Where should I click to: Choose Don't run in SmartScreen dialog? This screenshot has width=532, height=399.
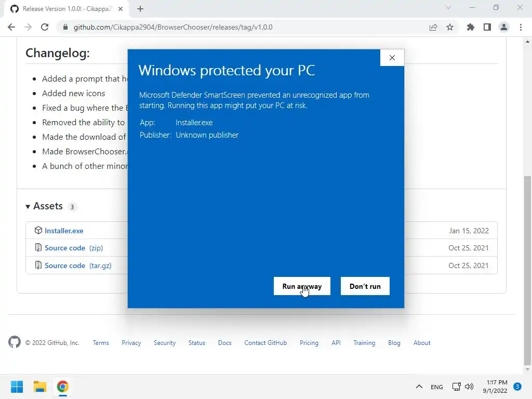point(365,286)
